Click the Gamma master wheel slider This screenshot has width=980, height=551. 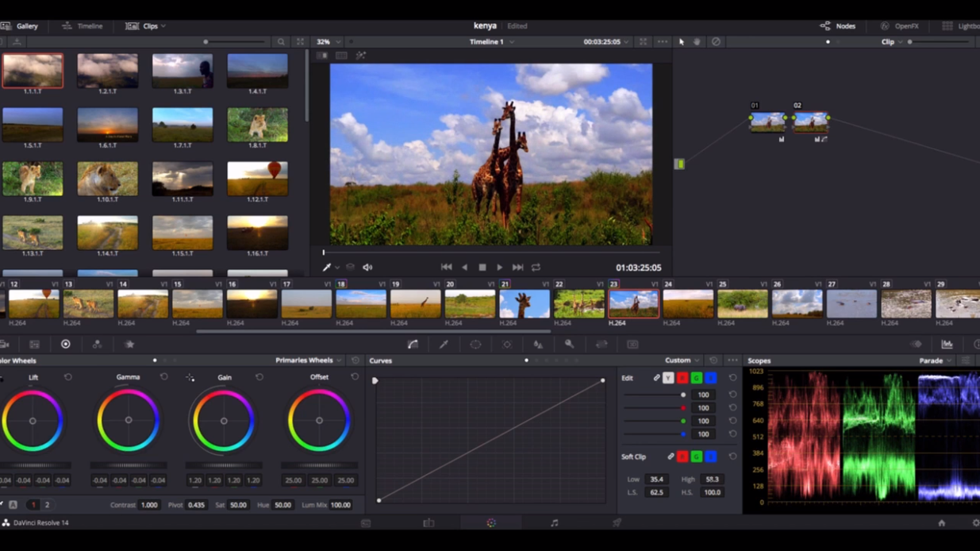coord(128,466)
